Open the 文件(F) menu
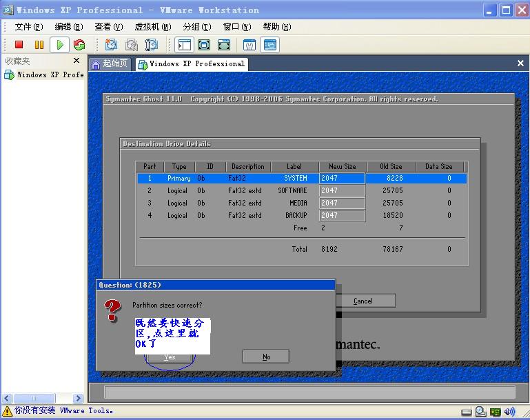The height and width of the screenshot is (420, 530). coord(28,27)
